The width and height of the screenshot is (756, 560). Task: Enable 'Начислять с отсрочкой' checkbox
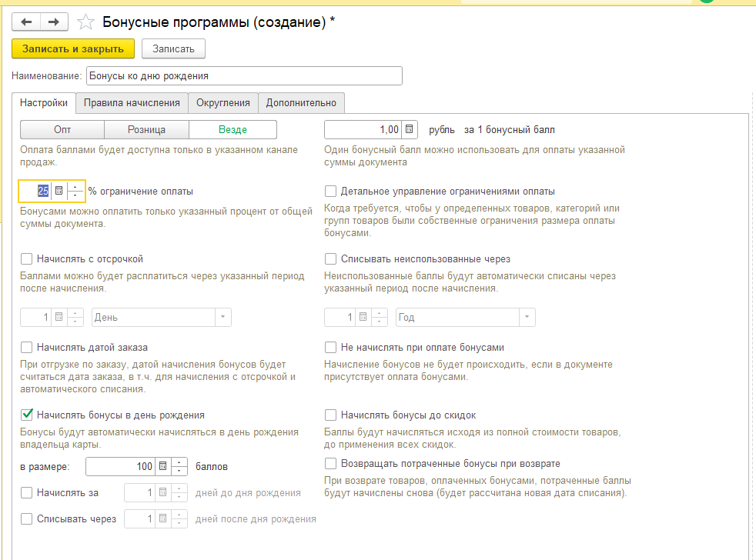point(26,258)
